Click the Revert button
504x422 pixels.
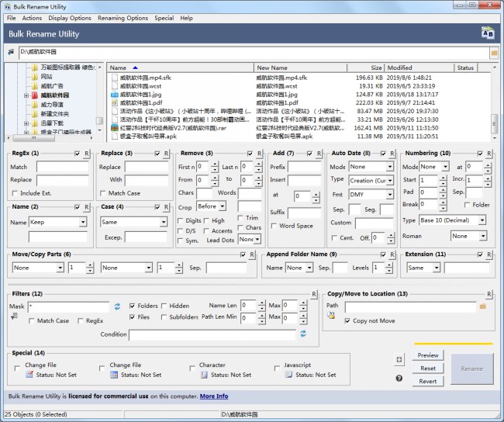pos(428,381)
